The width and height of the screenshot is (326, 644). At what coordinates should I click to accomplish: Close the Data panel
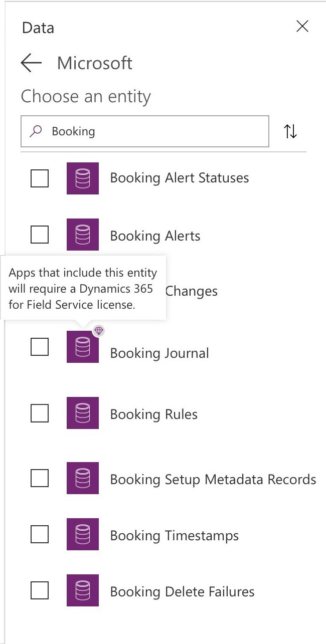click(x=302, y=27)
